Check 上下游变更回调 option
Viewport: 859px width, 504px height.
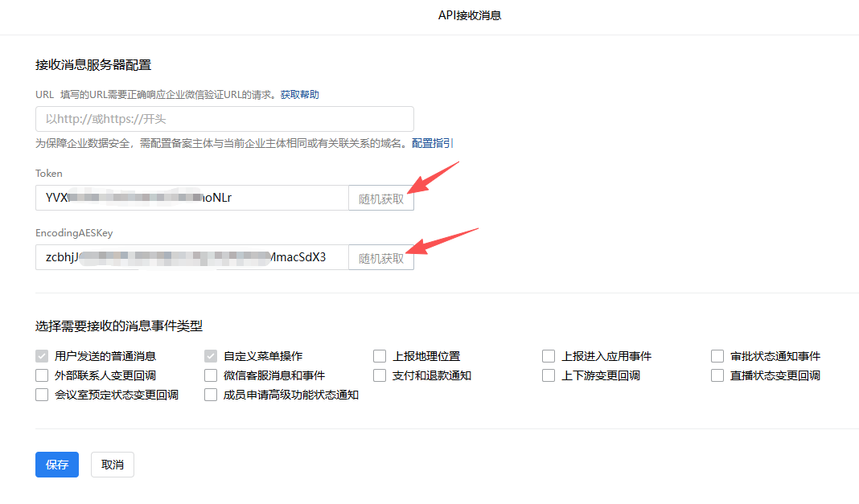coord(549,375)
